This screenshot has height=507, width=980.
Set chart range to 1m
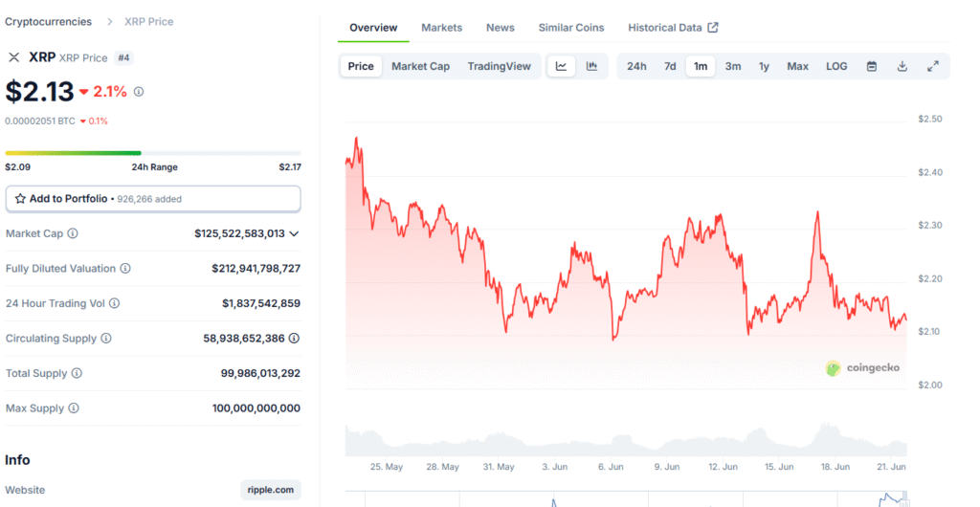coord(701,66)
